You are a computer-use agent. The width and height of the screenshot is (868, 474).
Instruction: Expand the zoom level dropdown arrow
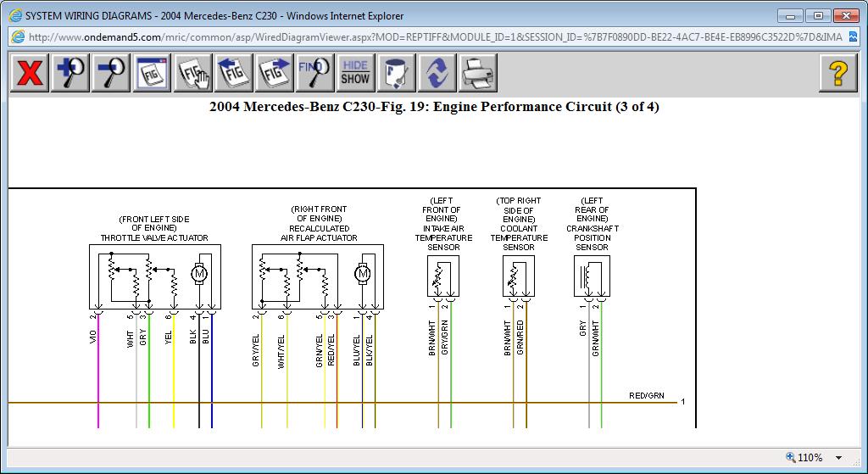[839, 458]
